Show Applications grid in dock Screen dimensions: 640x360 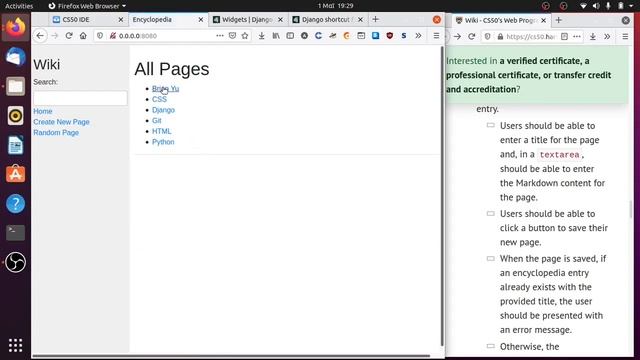point(16,345)
